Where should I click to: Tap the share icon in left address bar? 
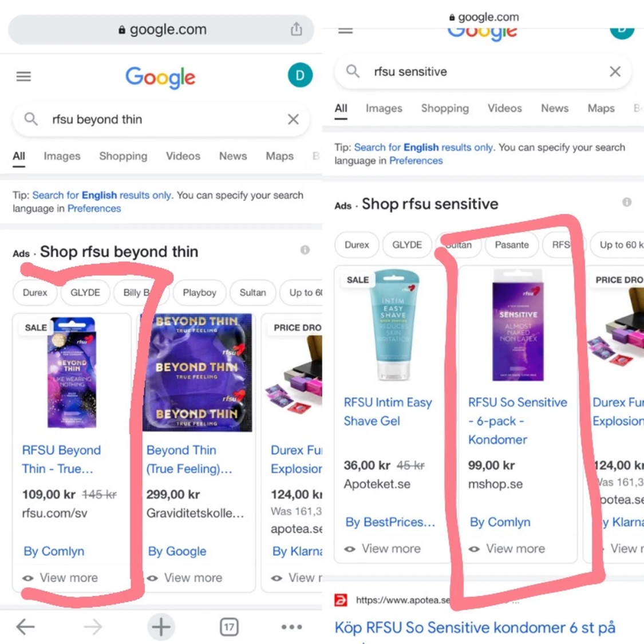296,29
